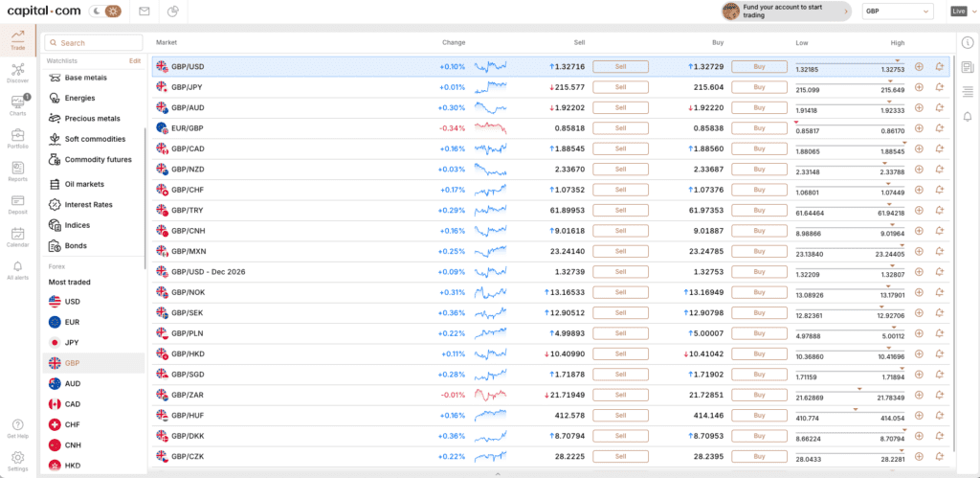Select AUD in Most traded list
The image size is (980, 478).
73,383
